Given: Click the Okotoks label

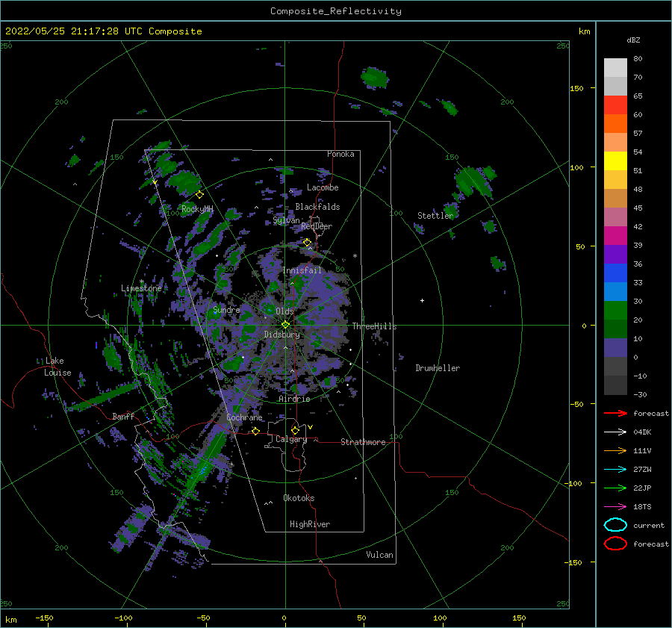Looking at the screenshot, I should point(299,498).
